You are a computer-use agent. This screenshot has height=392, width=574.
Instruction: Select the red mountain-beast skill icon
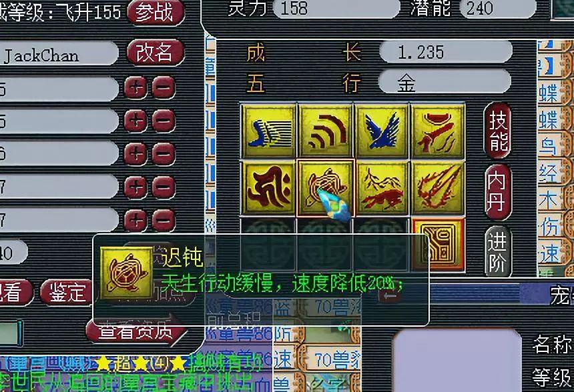(382, 188)
